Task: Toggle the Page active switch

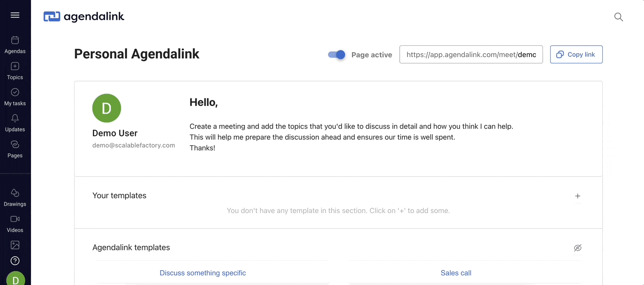Action: [336, 54]
